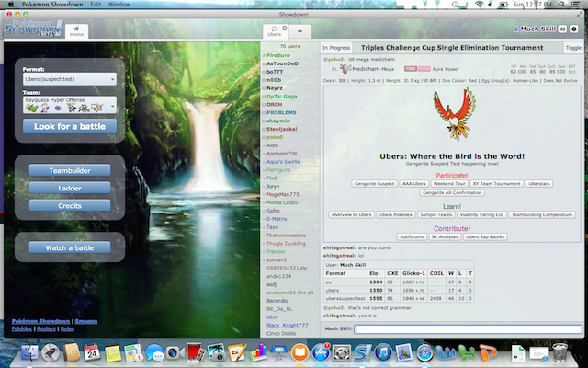Toggle the tournament box display
The width and height of the screenshot is (588, 368).
(573, 48)
